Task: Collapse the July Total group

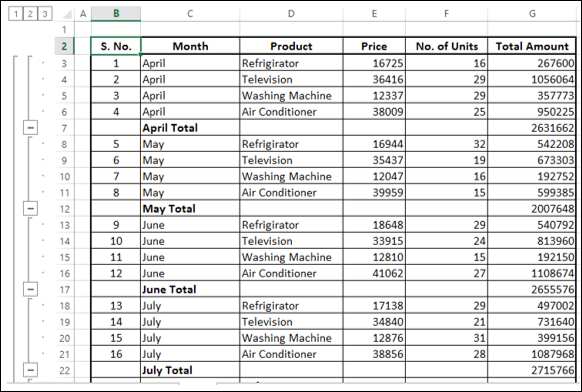Action: click(x=30, y=370)
